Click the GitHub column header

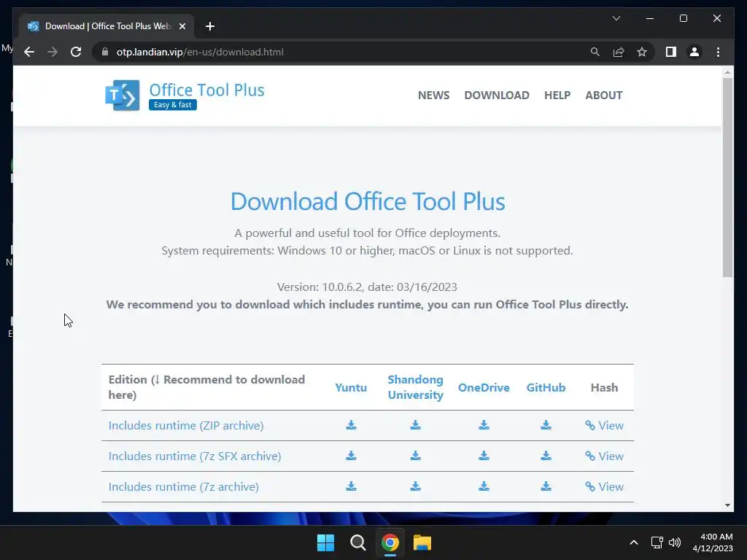tap(546, 388)
